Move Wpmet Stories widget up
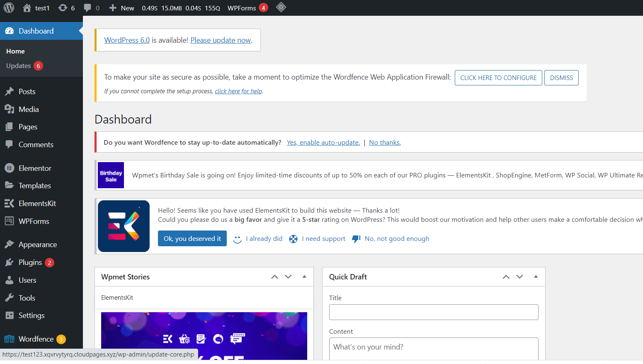Viewport: 643px width, 364px height. click(x=274, y=277)
